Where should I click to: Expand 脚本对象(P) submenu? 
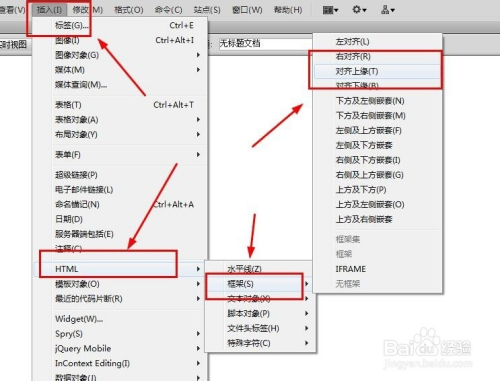point(260,313)
